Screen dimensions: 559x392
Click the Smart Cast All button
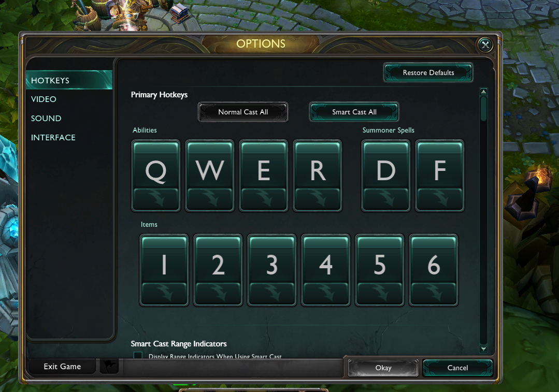pos(354,112)
